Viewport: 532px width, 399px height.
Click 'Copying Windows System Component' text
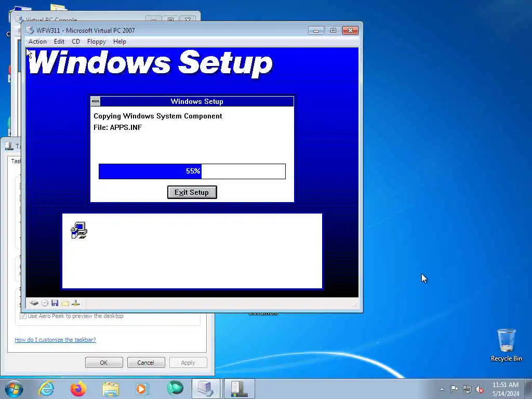[x=158, y=116]
